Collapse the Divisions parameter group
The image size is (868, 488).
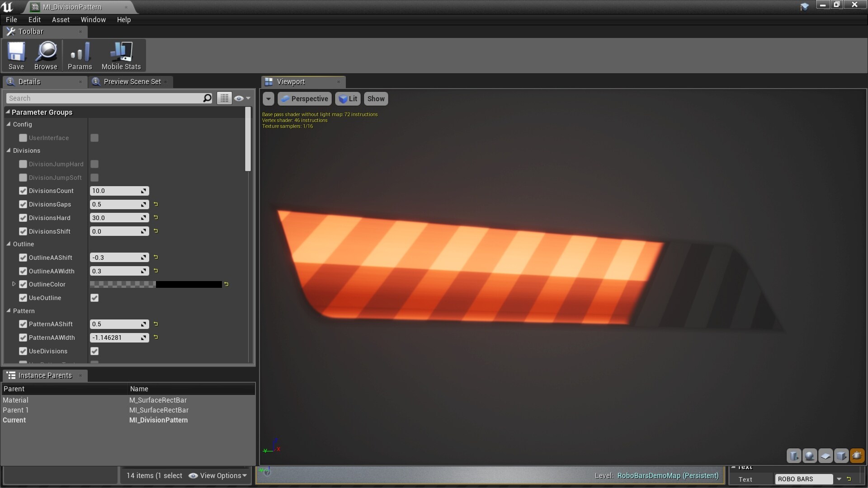coord(9,150)
